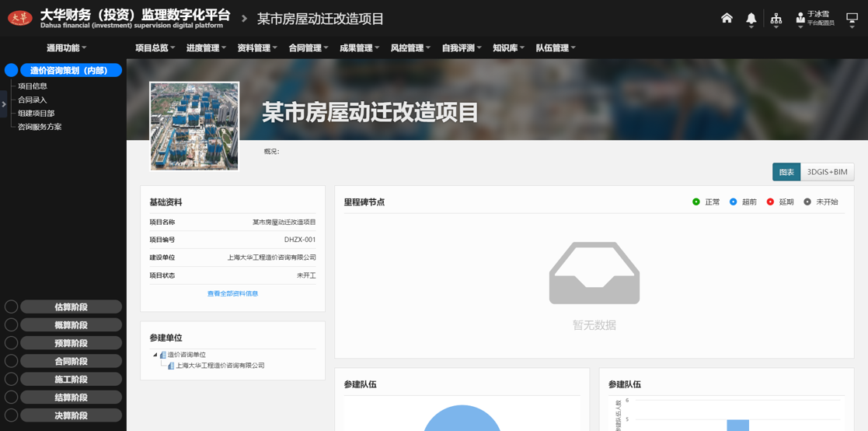Click the monitor display icon
Image resolution: width=868 pixels, height=431 pixels.
(852, 19)
